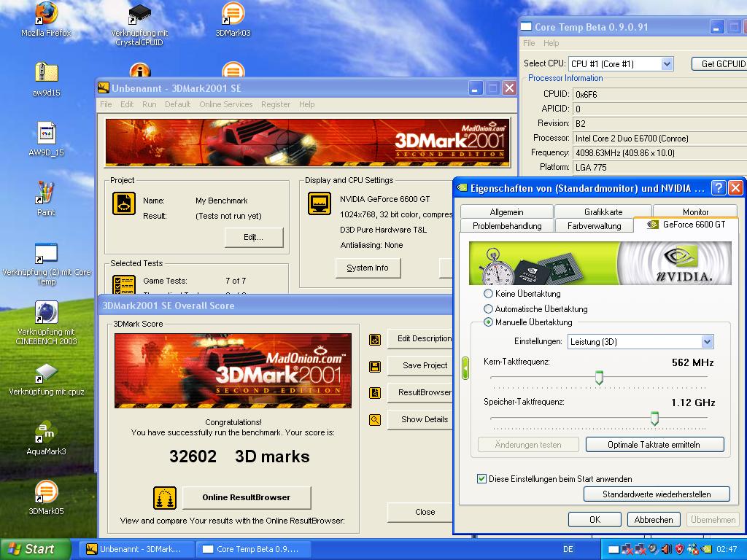Viewport: 747px width, 560px height.
Task: Click the Online ResultBrowser button
Action: coord(247,497)
